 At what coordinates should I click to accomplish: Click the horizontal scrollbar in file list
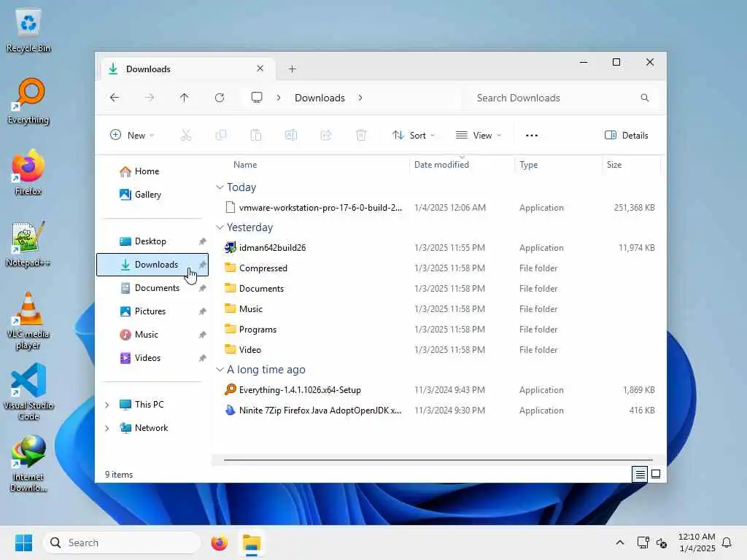(438, 460)
